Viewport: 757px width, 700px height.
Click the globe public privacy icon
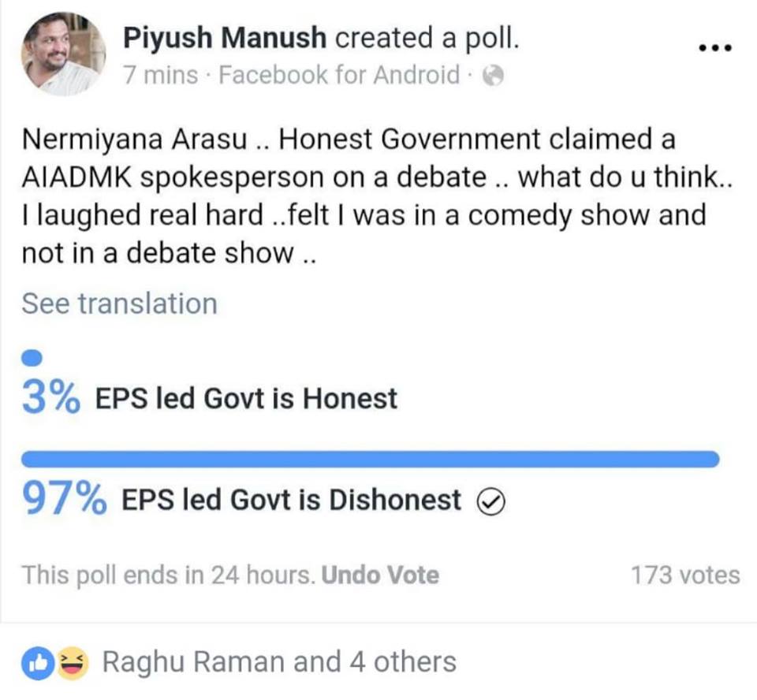coord(493,76)
